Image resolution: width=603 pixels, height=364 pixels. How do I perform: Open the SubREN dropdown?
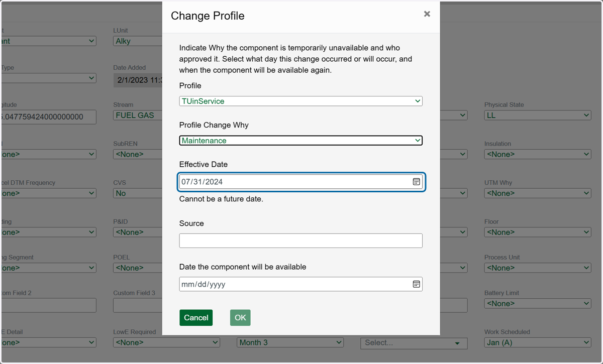(138, 154)
